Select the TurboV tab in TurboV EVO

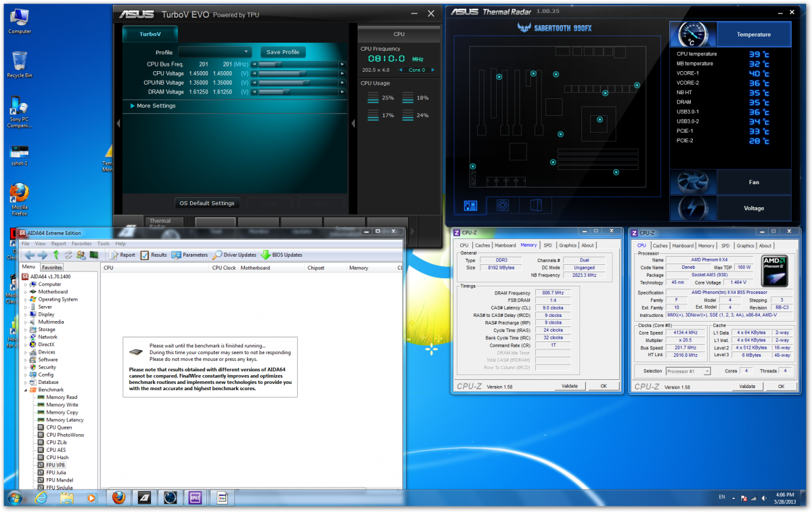coord(150,34)
